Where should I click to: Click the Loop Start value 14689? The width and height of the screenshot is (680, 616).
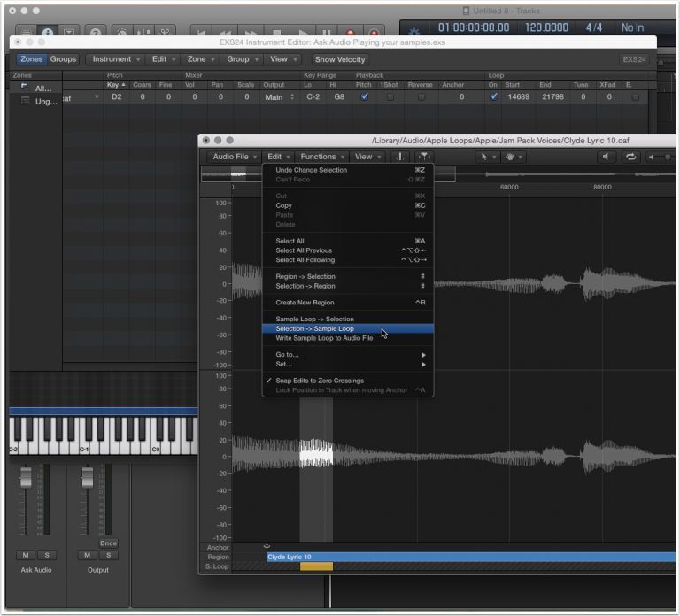click(x=518, y=97)
